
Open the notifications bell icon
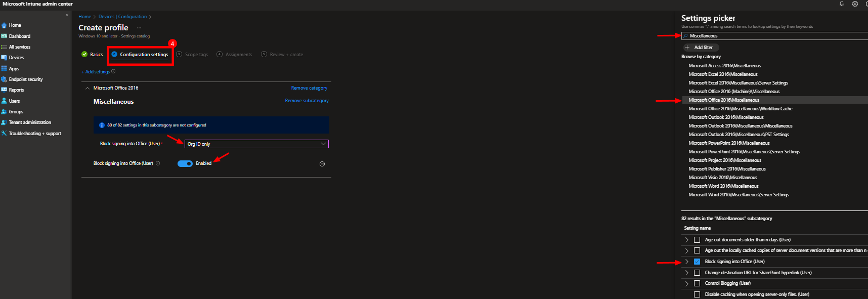click(842, 4)
